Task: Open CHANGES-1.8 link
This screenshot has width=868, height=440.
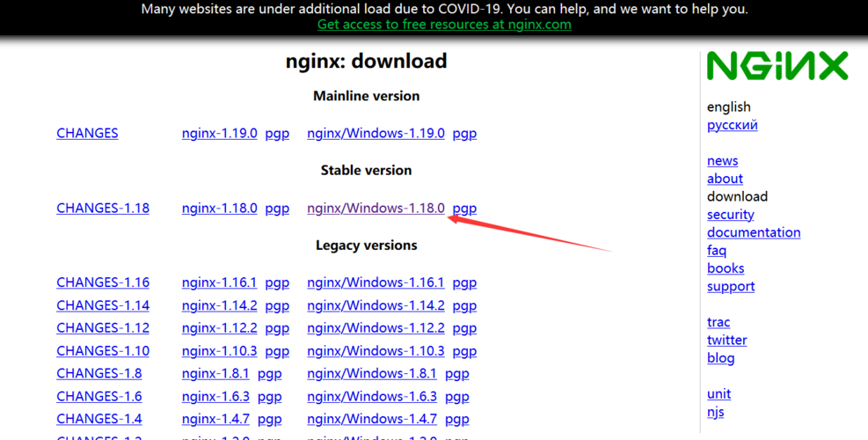Action: tap(99, 373)
